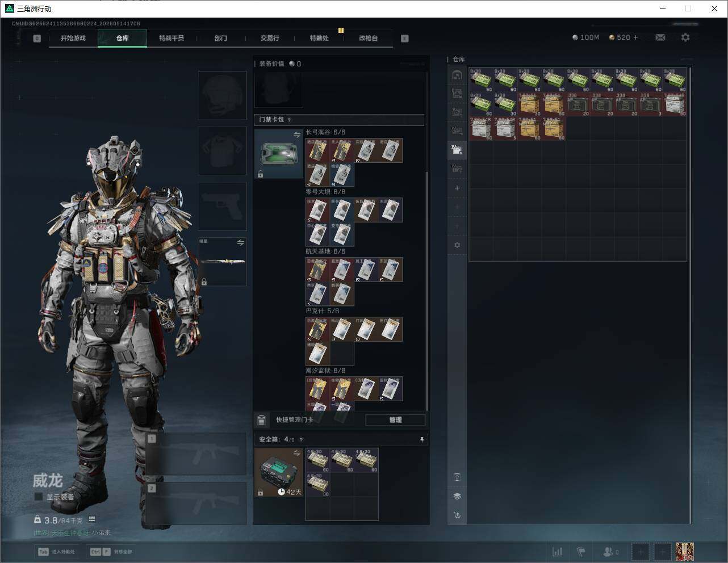This screenshot has height=563, width=728.
Task: Click the 零号大坝: 6/6 heading
Action: click(x=325, y=192)
